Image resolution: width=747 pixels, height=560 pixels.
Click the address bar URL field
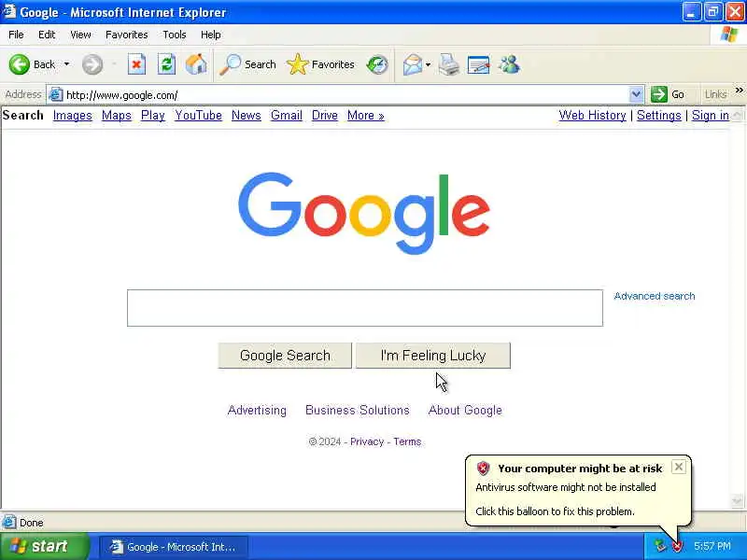coord(345,95)
